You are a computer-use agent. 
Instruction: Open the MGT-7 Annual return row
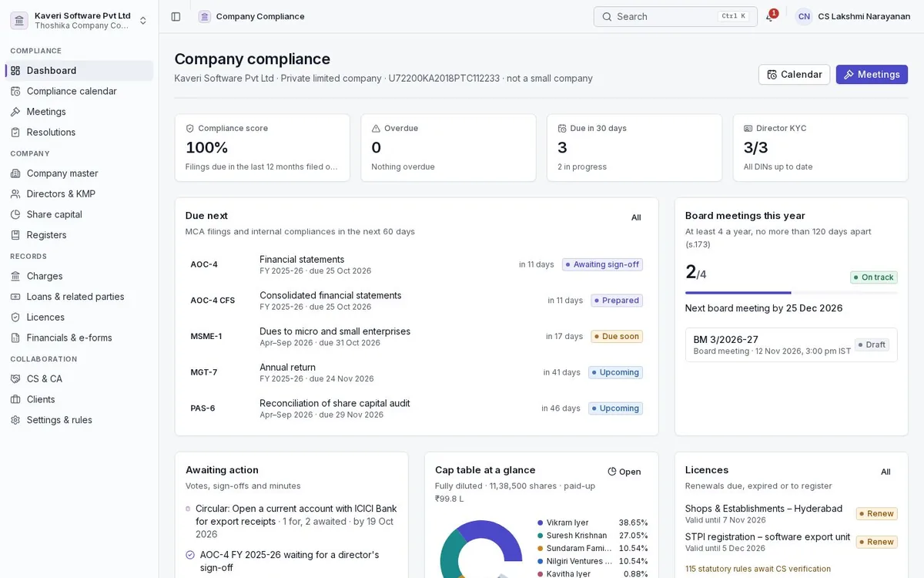pyautogui.click(x=417, y=372)
